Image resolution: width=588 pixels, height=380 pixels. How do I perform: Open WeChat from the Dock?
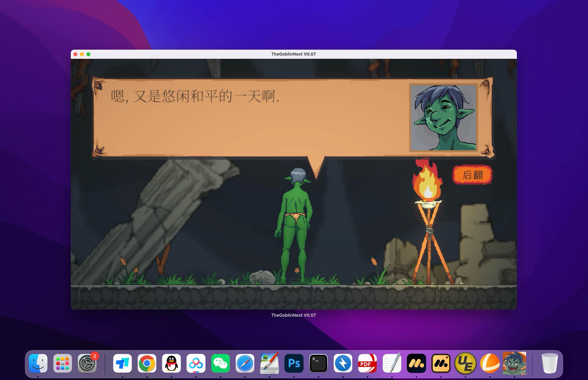[220, 363]
